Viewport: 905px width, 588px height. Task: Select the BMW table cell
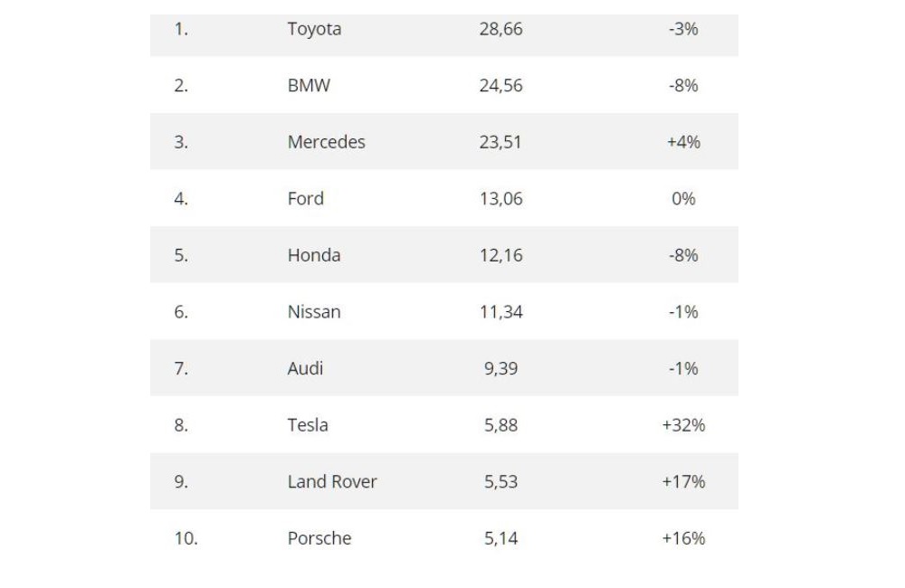[x=309, y=86]
